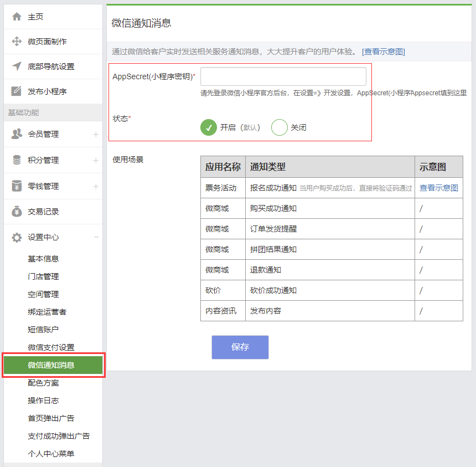Open the [查看示意图] link in the description

[x=384, y=52]
